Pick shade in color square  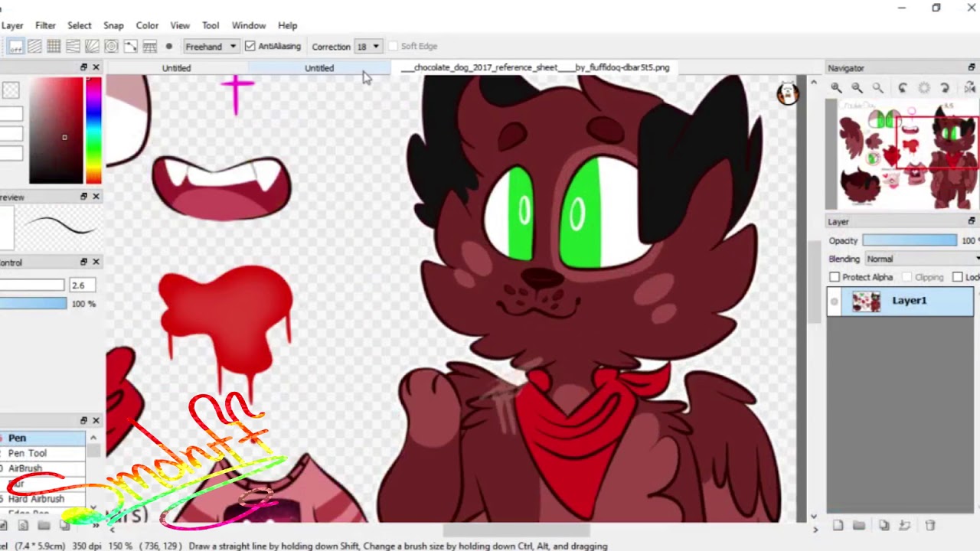click(x=56, y=131)
